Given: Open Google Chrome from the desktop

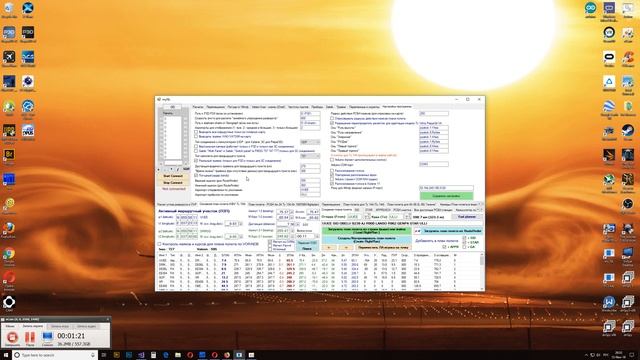Looking at the screenshot, I should coord(9,254).
